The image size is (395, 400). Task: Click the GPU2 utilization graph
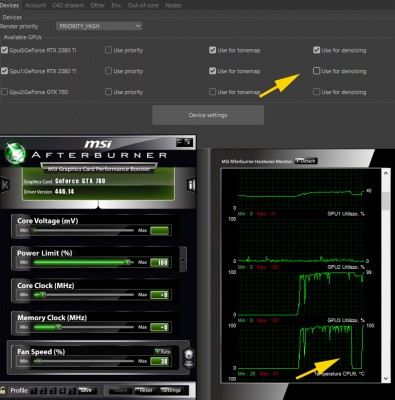tap(301, 293)
